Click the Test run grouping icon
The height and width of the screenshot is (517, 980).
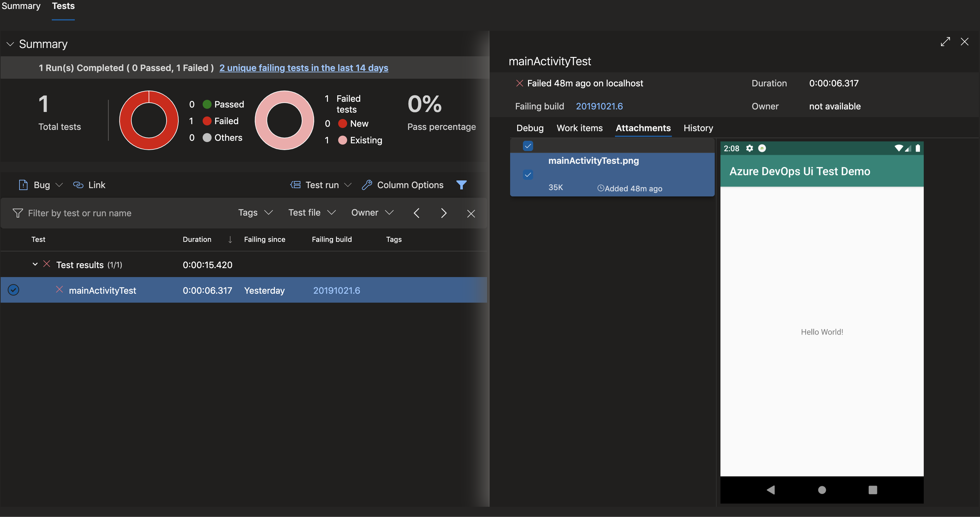[296, 185]
